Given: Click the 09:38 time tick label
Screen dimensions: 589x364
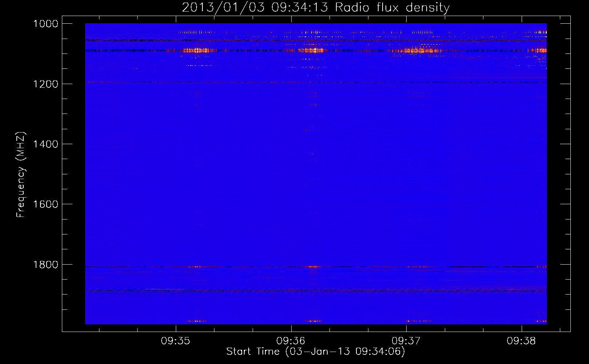Looking at the screenshot, I should (521, 341).
